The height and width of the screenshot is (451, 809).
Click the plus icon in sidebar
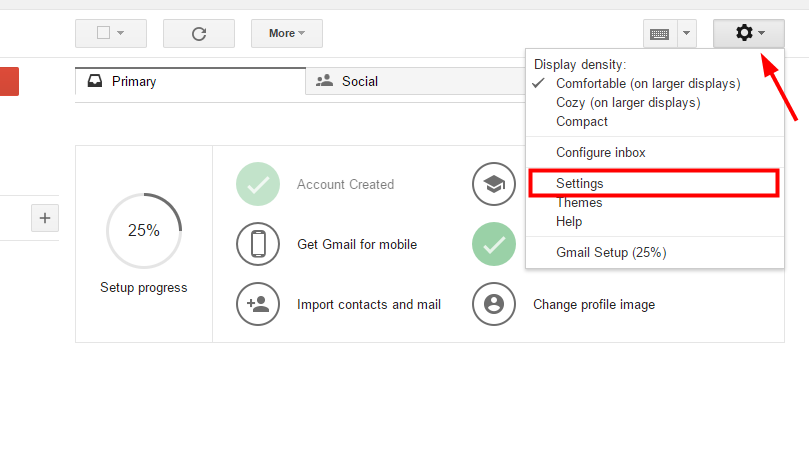tap(45, 218)
